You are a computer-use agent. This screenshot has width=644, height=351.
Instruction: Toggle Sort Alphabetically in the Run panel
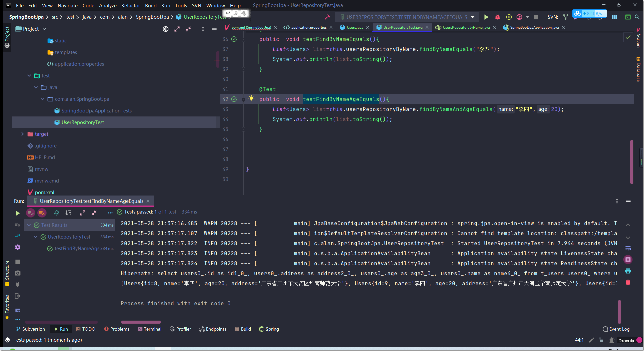point(57,213)
